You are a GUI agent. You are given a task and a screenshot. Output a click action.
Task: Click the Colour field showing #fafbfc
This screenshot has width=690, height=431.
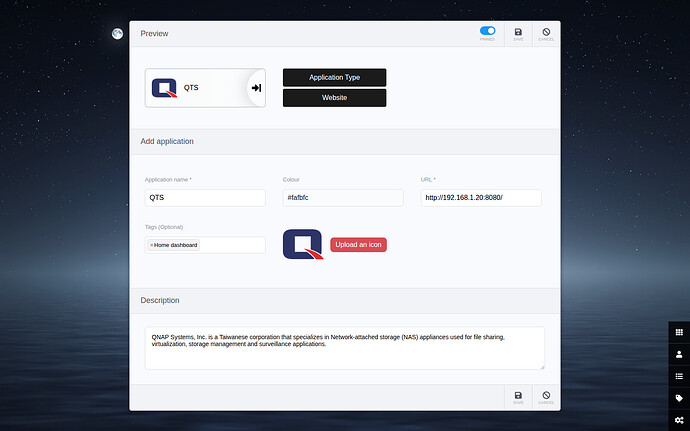[343, 198]
